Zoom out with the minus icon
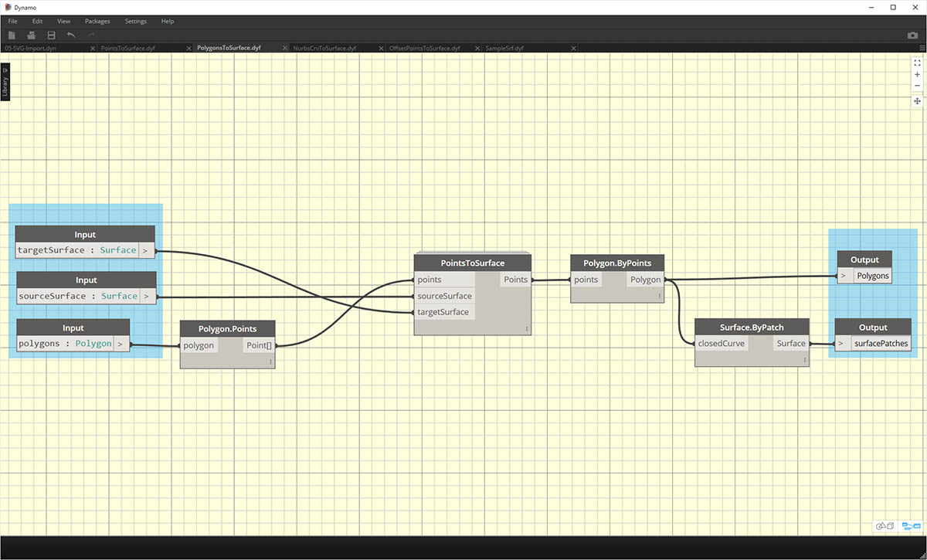The height and width of the screenshot is (560, 927). tap(917, 86)
